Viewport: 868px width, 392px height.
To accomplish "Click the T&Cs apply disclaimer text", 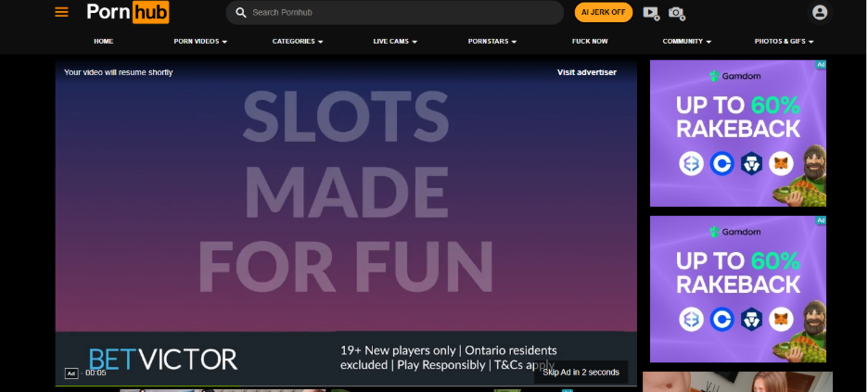I will 523,365.
